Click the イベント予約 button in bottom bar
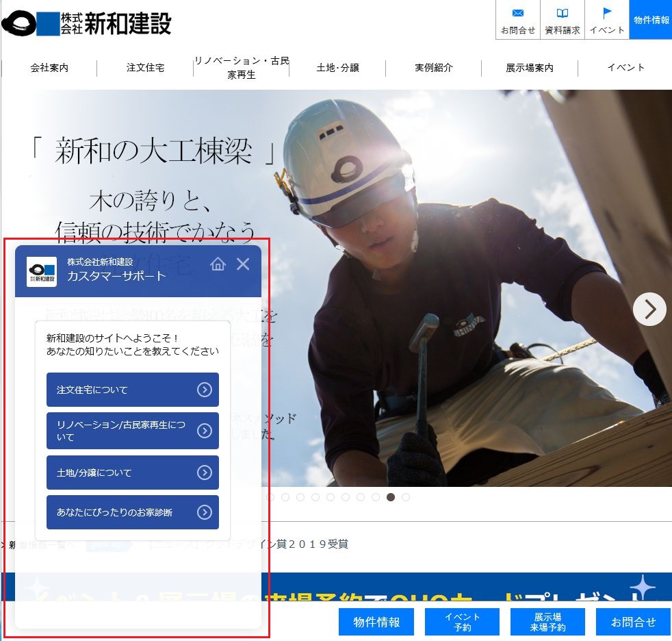672x641 pixels. click(x=462, y=622)
